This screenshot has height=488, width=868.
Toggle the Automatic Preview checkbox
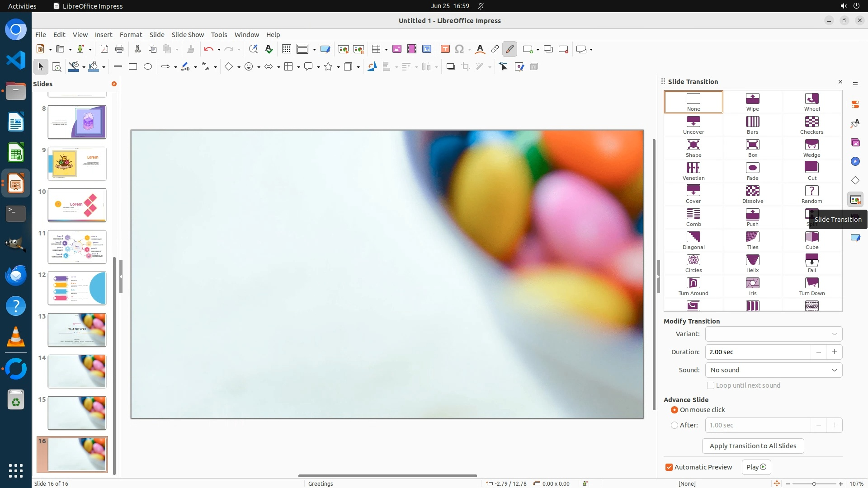[669, 467]
